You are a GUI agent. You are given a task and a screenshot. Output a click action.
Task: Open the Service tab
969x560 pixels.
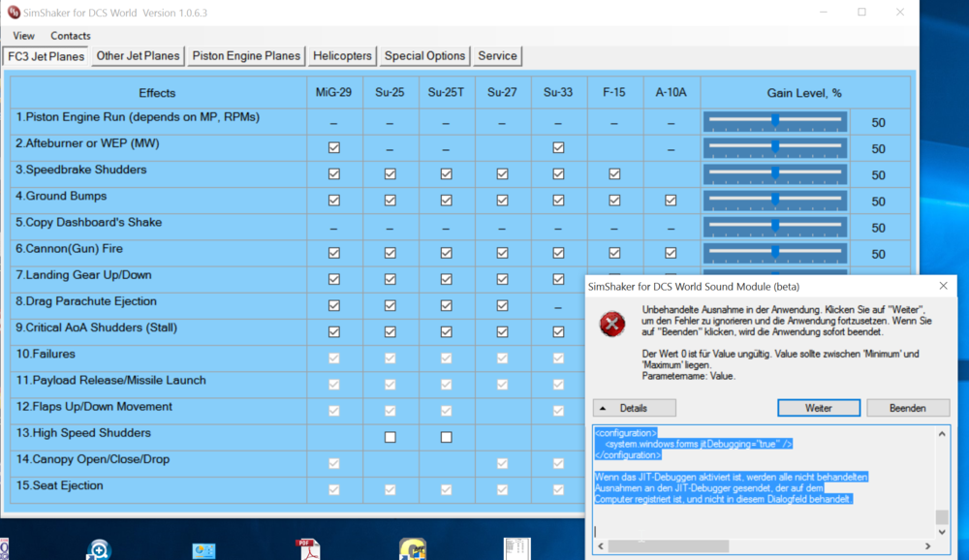point(497,55)
